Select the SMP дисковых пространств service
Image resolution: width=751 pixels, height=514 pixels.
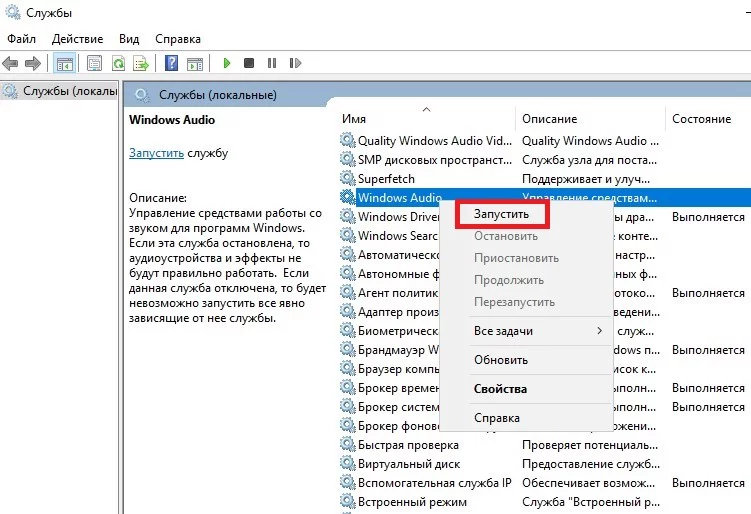point(435,160)
